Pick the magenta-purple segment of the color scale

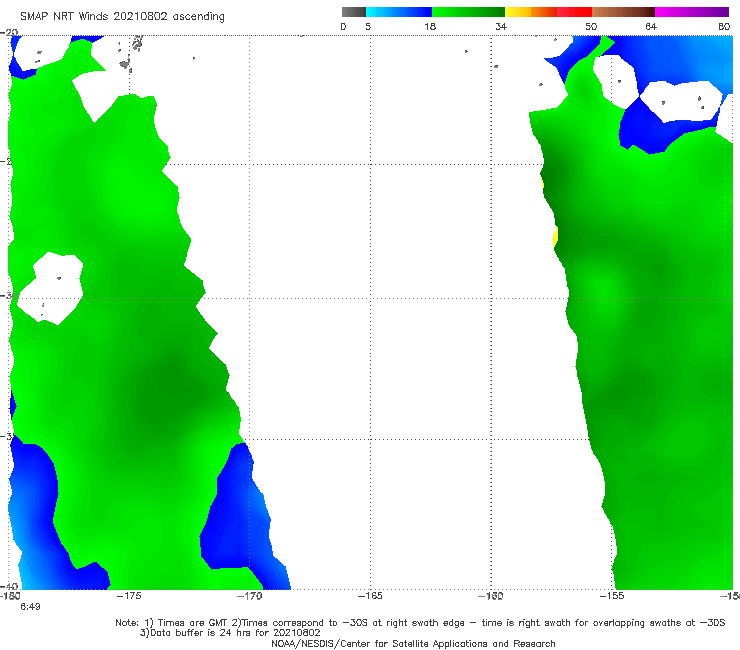(692, 12)
